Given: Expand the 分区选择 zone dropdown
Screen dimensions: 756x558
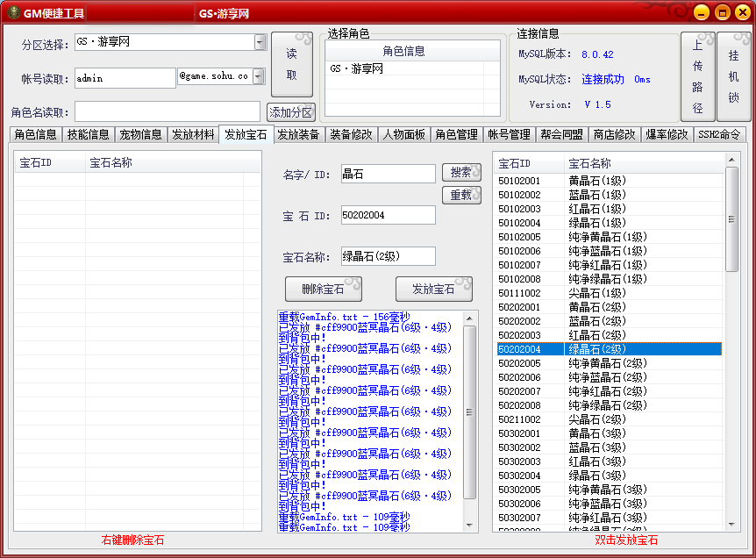Looking at the screenshot, I should point(260,42).
